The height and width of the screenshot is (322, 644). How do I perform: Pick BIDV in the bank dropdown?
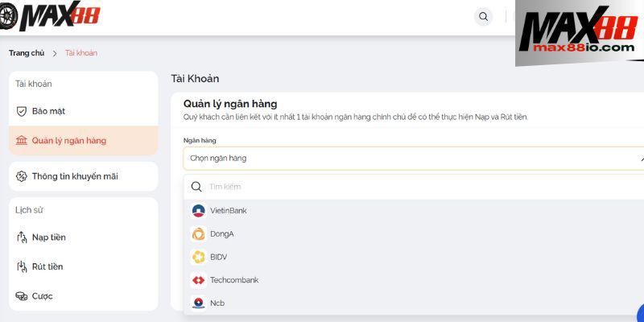[x=413, y=257]
